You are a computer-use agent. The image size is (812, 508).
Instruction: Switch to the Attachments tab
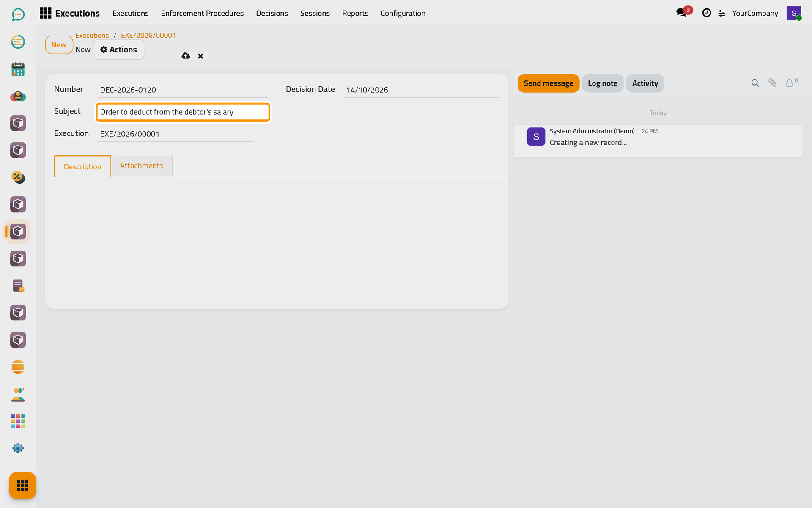[x=141, y=166]
